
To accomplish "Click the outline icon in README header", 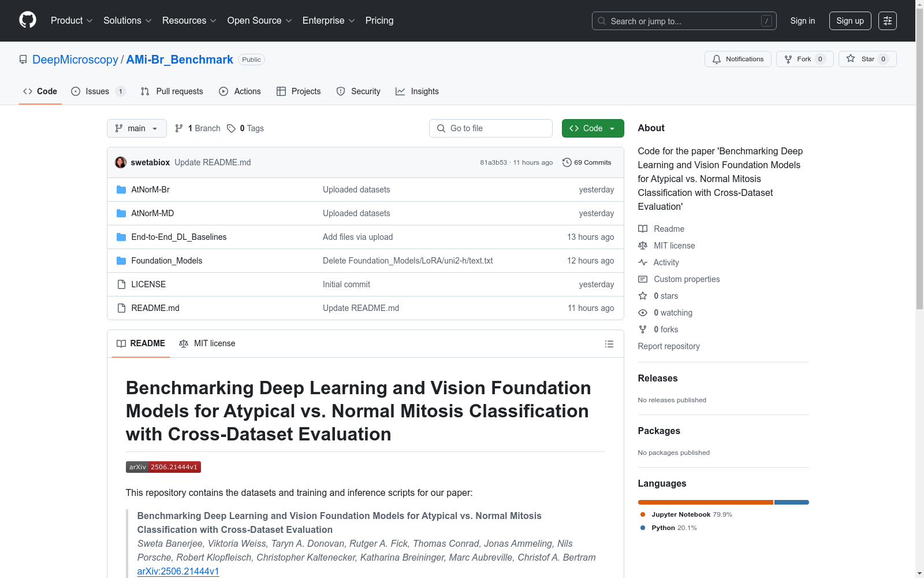I will coord(609,344).
